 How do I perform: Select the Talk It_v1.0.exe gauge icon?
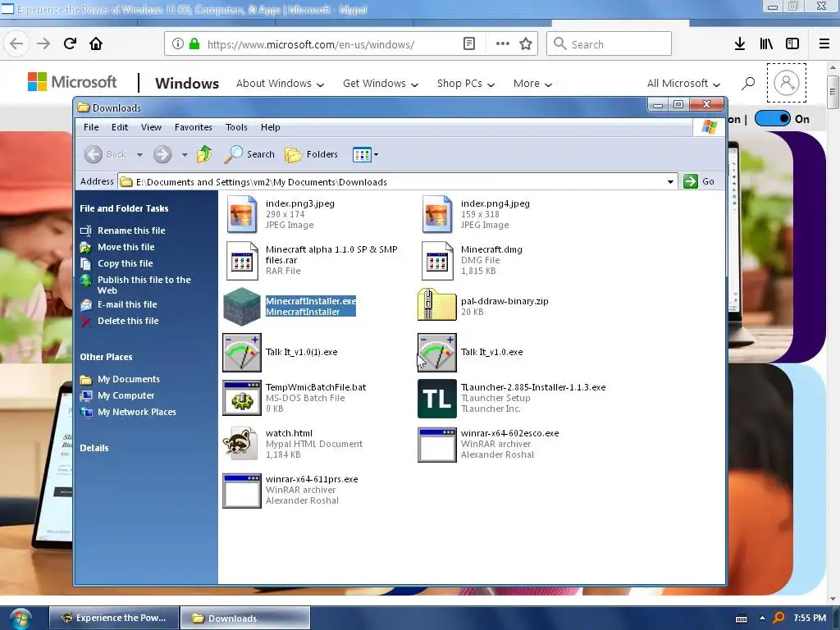[437, 353]
